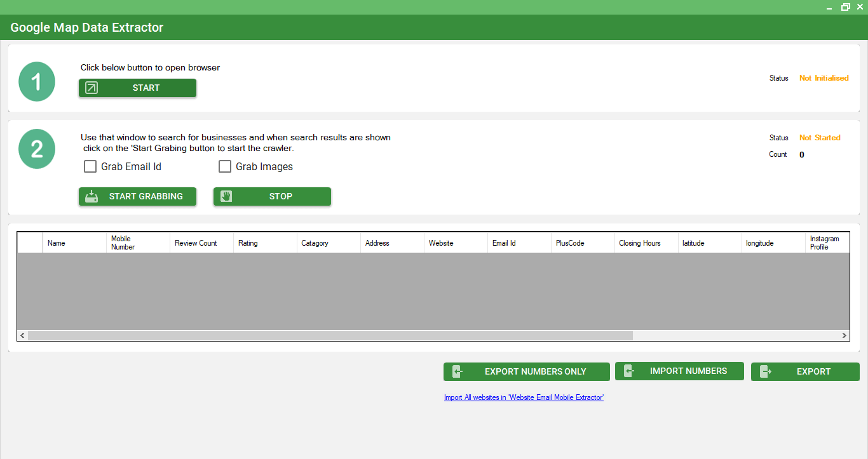Click the icon on Import Numbers button
This screenshot has height=459, width=868.
click(x=628, y=371)
